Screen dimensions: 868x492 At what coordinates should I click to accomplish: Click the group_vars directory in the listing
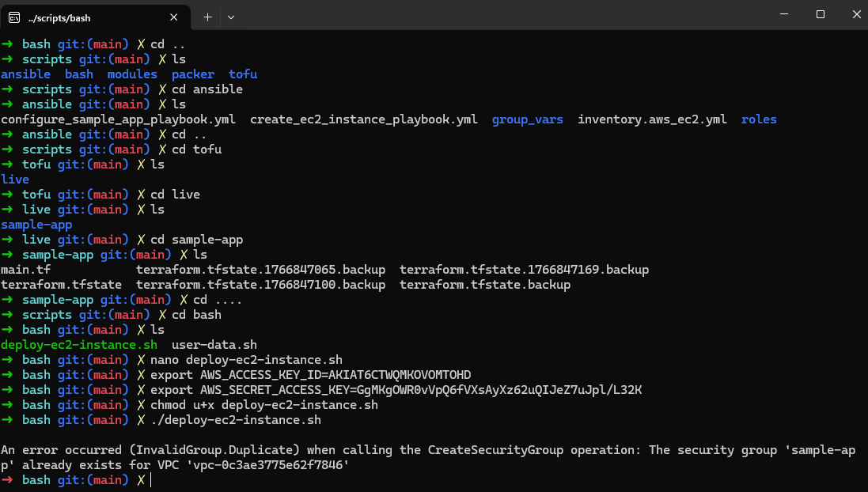click(x=527, y=119)
